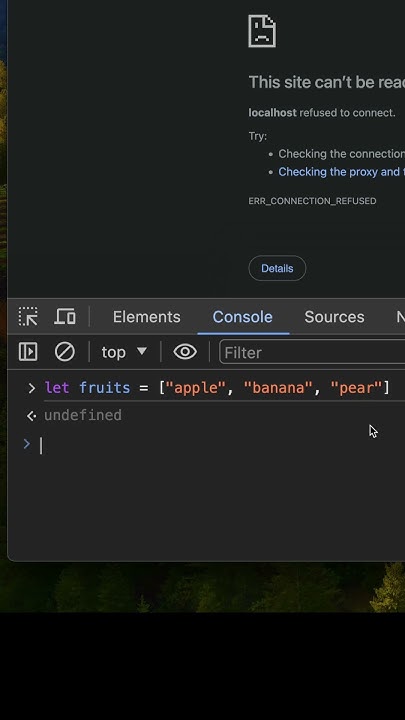This screenshot has width=405, height=720.
Task: Create a live expression with eye icon
Action: pos(185,352)
